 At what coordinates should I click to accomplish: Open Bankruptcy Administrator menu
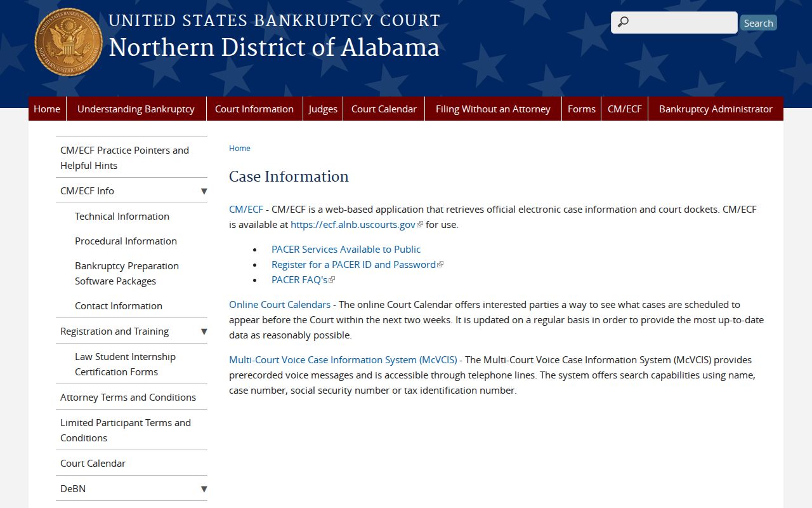tap(716, 109)
